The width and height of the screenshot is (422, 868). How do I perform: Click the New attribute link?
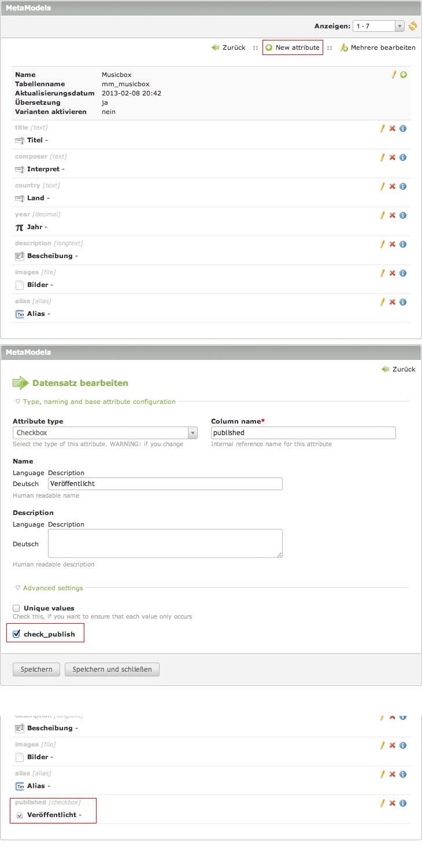tap(293, 47)
